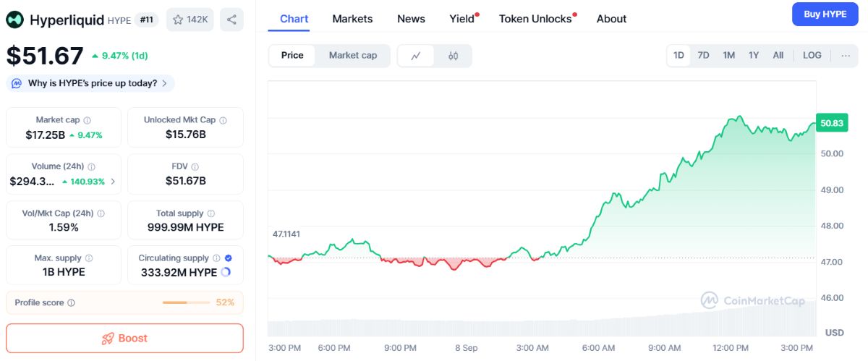The width and height of the screenshot is (868, 361).
Task: Open the chart more-options ellipsis
Action: point(846,56)
